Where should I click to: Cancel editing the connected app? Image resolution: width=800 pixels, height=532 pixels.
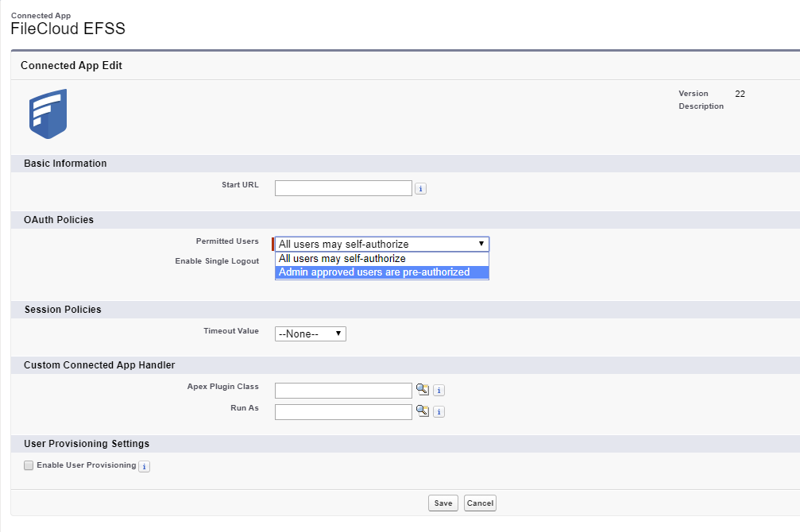tap(479, 503)
